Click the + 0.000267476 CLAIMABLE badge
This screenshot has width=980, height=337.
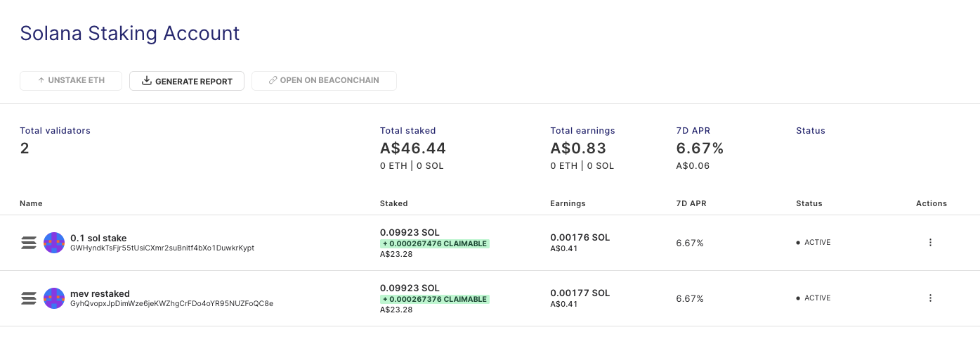435,243
